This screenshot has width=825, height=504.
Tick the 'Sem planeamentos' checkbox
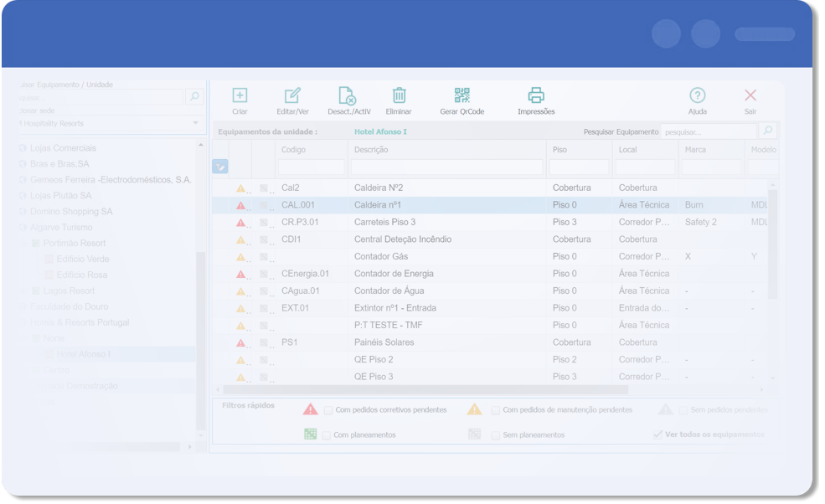coord(496,435)
